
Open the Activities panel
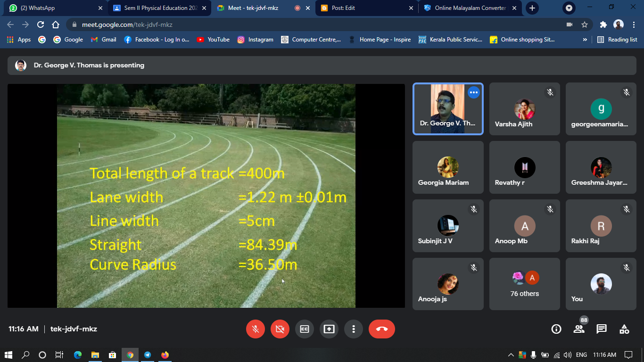pos(624,329)
